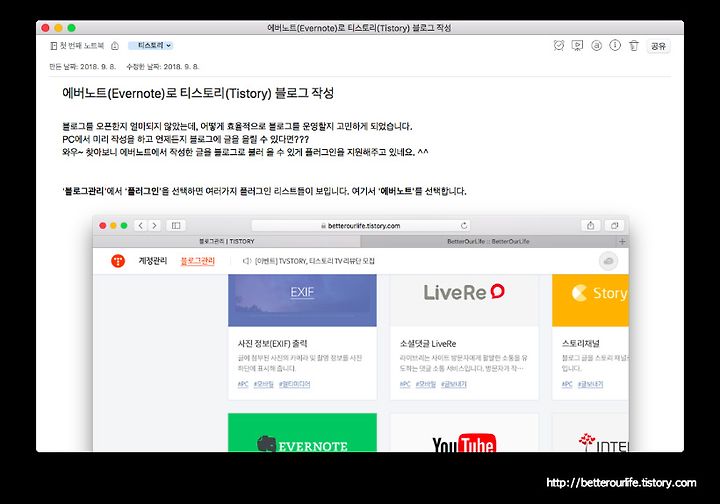Open TVSTORY event announcement link

[315, 261]
